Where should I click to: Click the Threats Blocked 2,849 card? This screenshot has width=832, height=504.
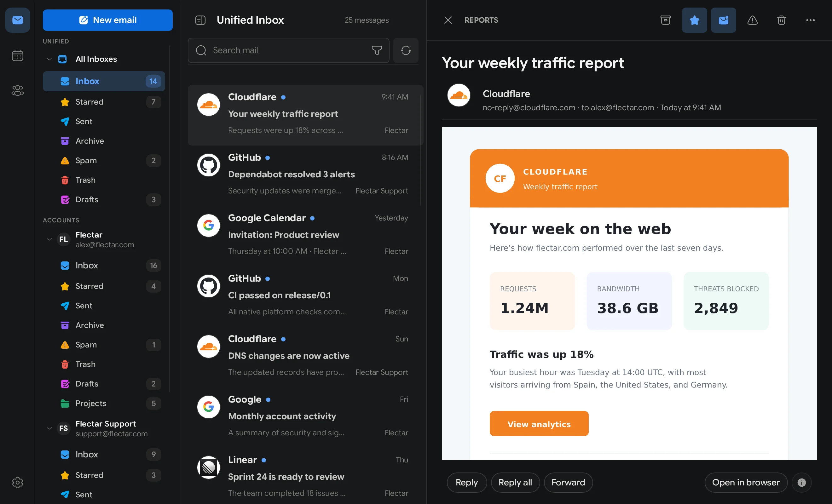726,301
